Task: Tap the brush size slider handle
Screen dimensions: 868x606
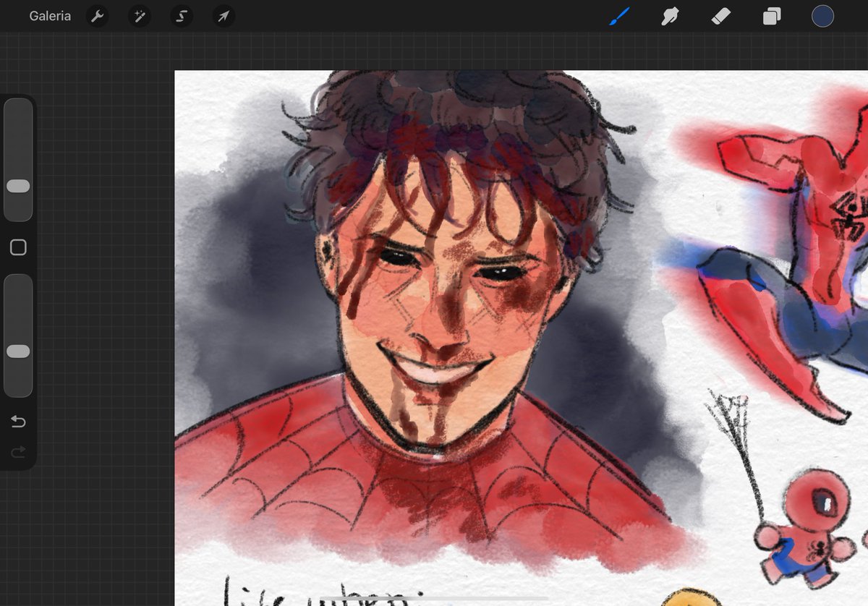Action: [x=18, y=186]
